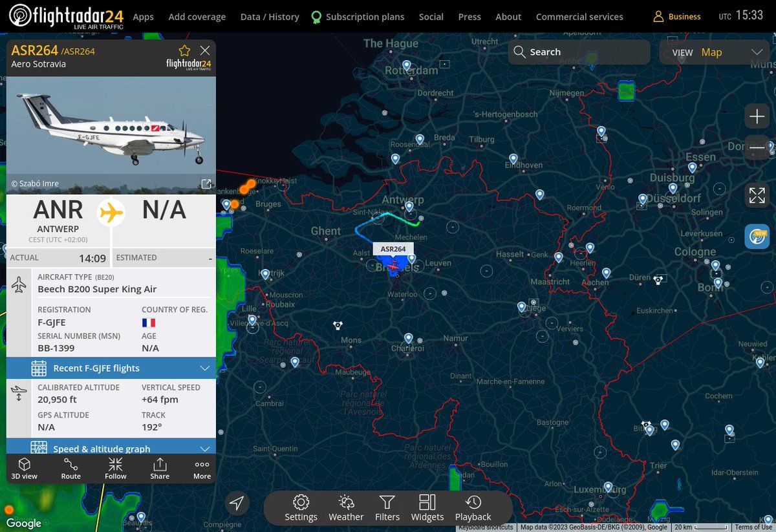Click the Business account link
The height and width of the screenshot is (532, 776).
684,17
